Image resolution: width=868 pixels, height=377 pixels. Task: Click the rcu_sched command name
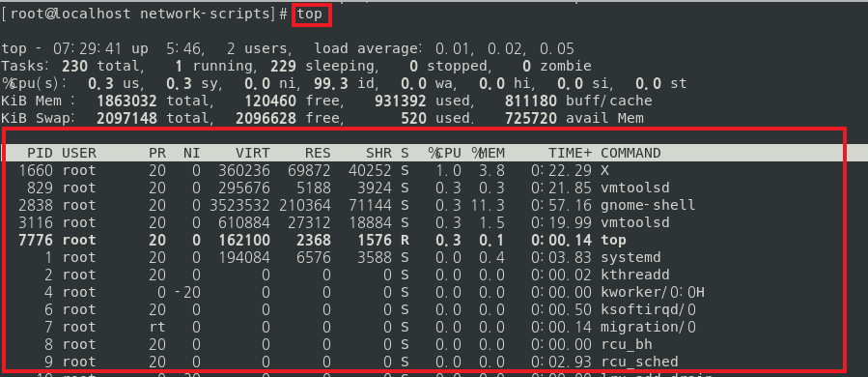point(639,362)
